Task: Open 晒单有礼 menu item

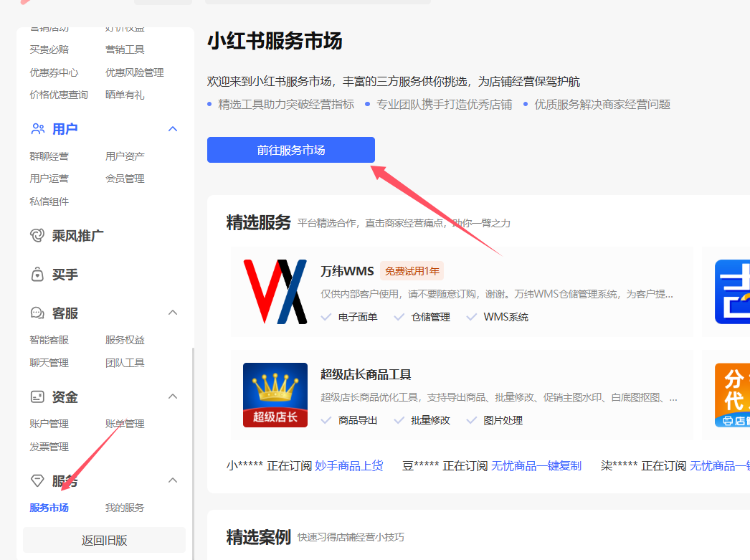Action: pyautogui.click(x=125, y=95)
